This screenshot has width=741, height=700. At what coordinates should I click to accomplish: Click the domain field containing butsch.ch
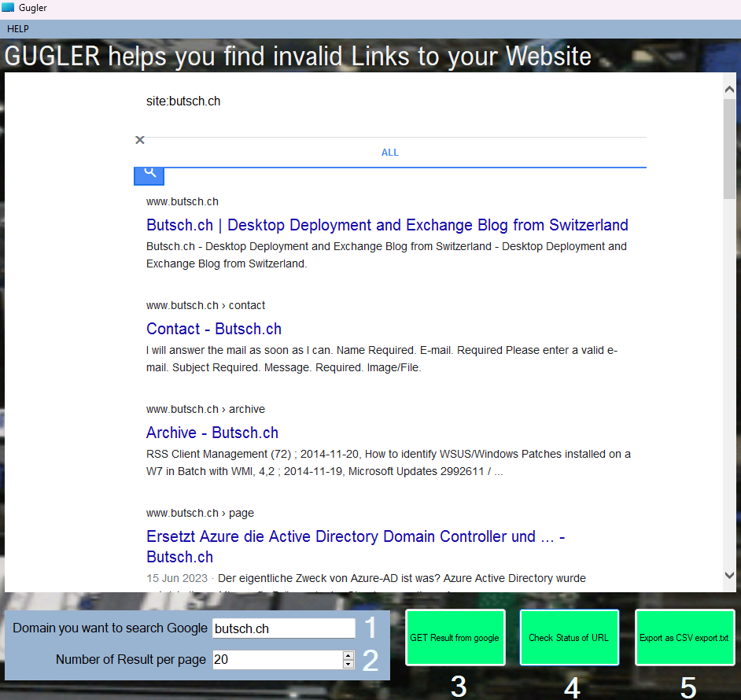click(283, 628)
